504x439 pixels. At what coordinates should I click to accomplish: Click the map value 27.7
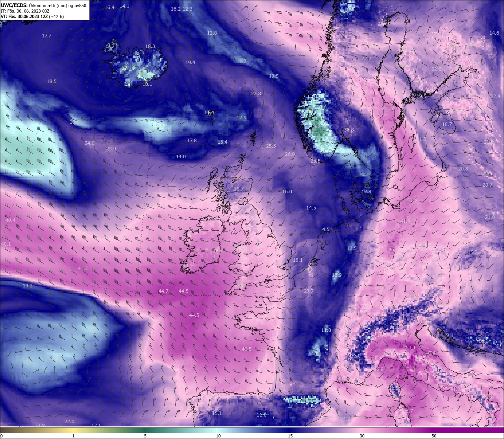(309, 291)
